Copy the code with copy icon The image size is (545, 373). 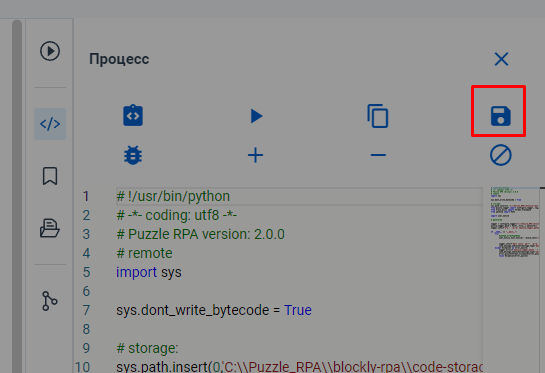pyautogui.click(x=378, y=116)
